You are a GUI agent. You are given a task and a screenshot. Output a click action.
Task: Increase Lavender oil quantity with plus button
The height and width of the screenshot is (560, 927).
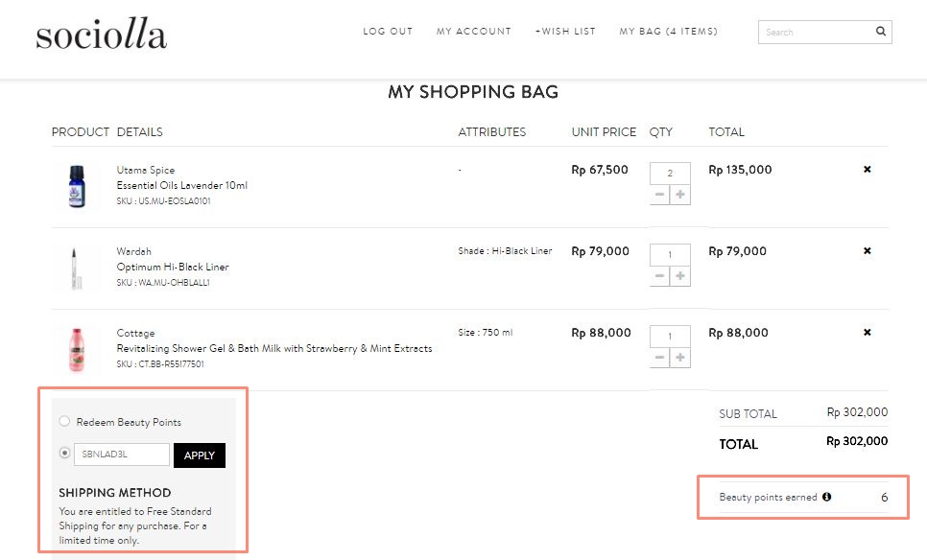(x=680, y=194)
